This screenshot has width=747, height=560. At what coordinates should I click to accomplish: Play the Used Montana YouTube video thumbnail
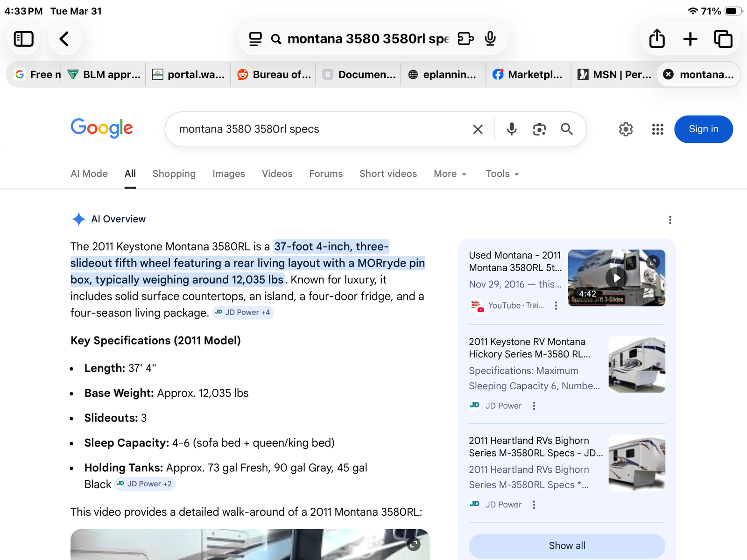616,278
